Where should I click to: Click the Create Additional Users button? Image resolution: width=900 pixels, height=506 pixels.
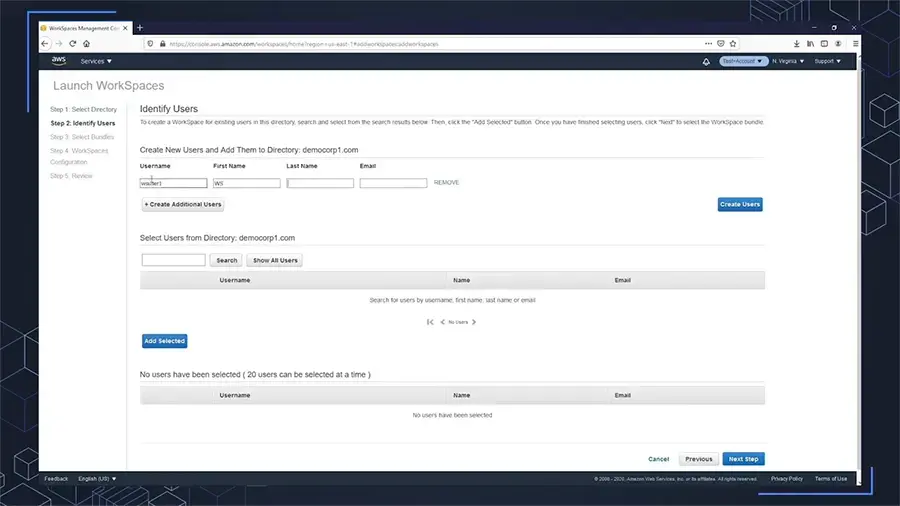coord(183,204)
